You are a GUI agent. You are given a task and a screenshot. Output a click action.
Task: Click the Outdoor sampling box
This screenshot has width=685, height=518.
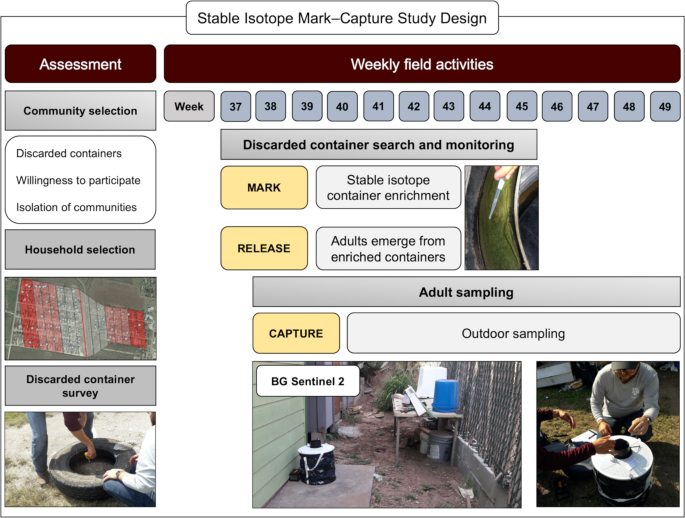tap(513, 333)
